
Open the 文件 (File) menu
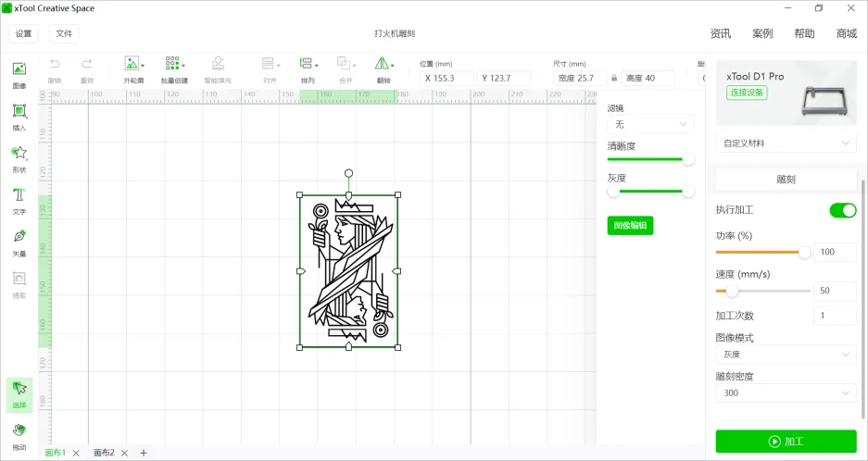coord(64,33)
